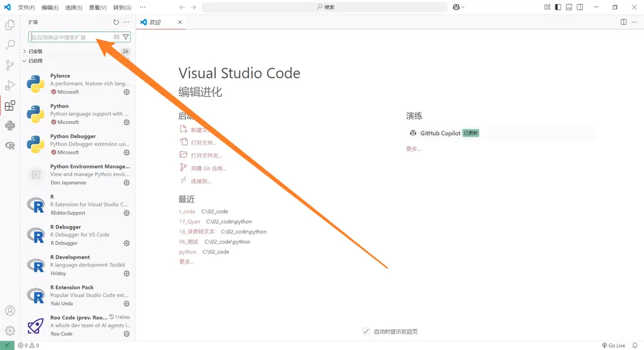Open Roo Code gear settings
The image size is (644, 350).
127,334
